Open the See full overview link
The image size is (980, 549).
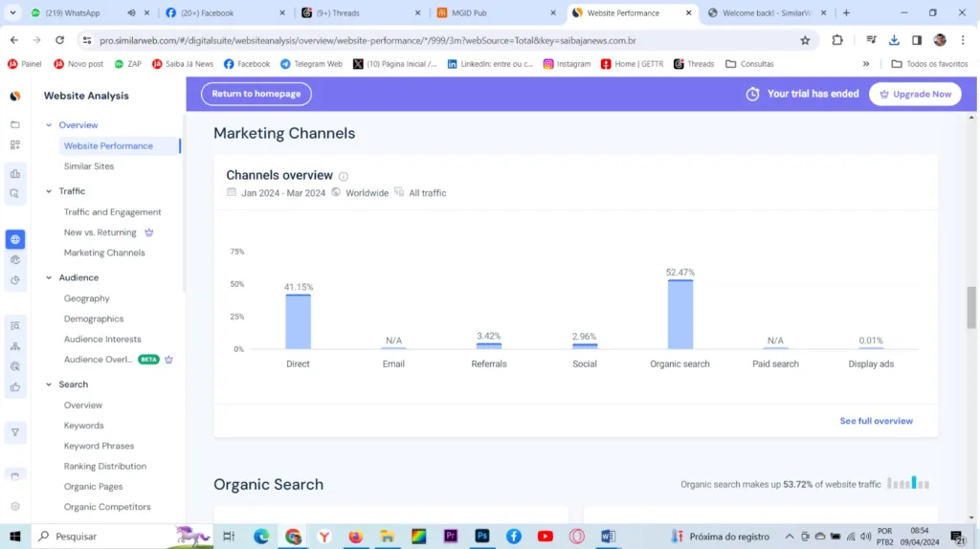(876, 421)
